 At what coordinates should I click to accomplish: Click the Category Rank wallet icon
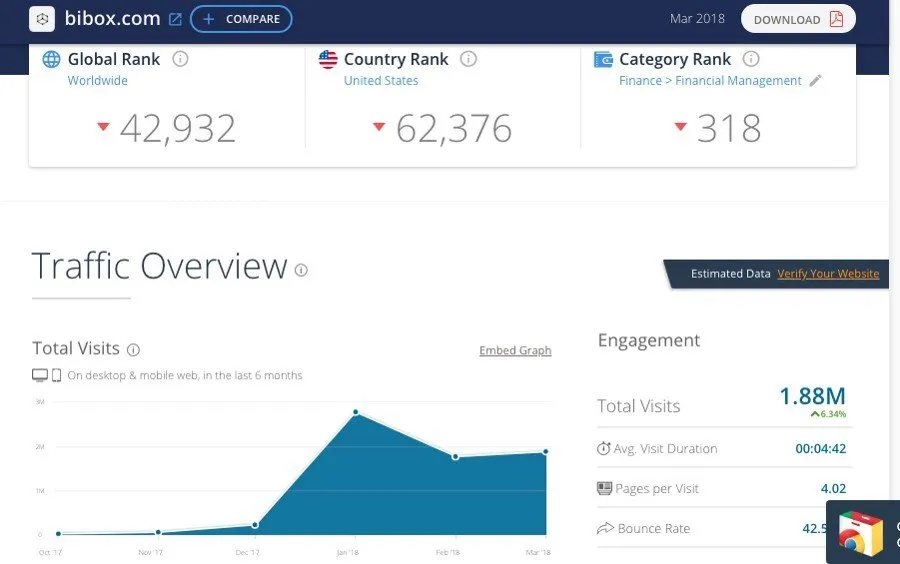(x=603, y=59)
